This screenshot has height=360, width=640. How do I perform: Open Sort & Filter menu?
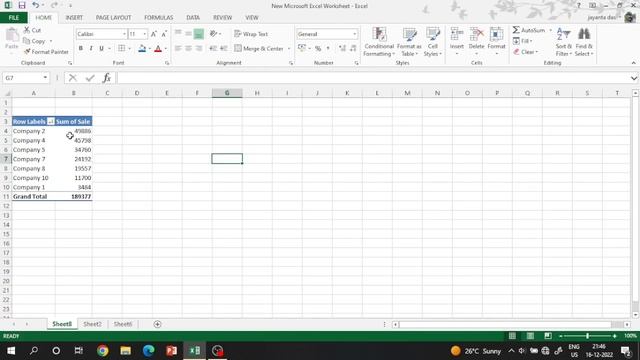coord(564,42)
